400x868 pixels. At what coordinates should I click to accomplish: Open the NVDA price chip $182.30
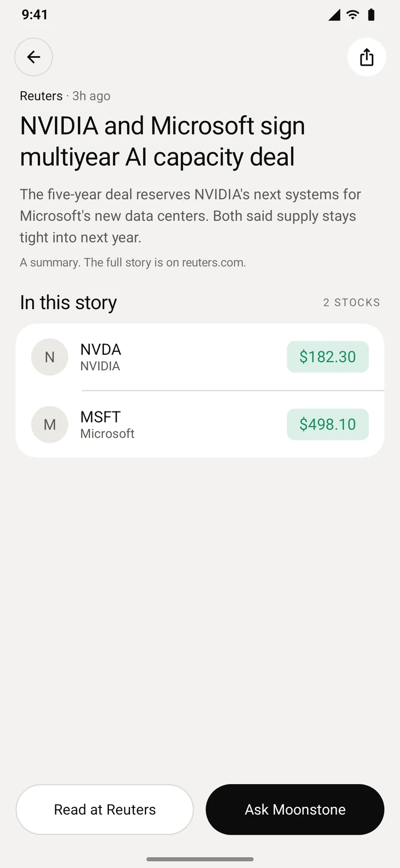coord(328,356)
